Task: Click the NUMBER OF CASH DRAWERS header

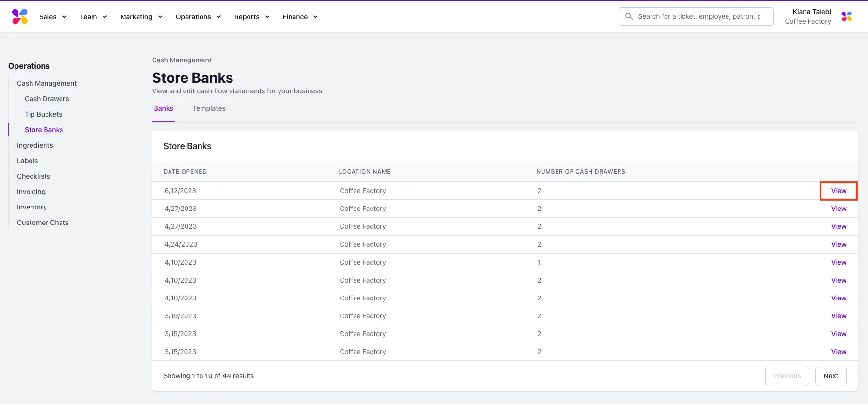Action: (581, 172)
